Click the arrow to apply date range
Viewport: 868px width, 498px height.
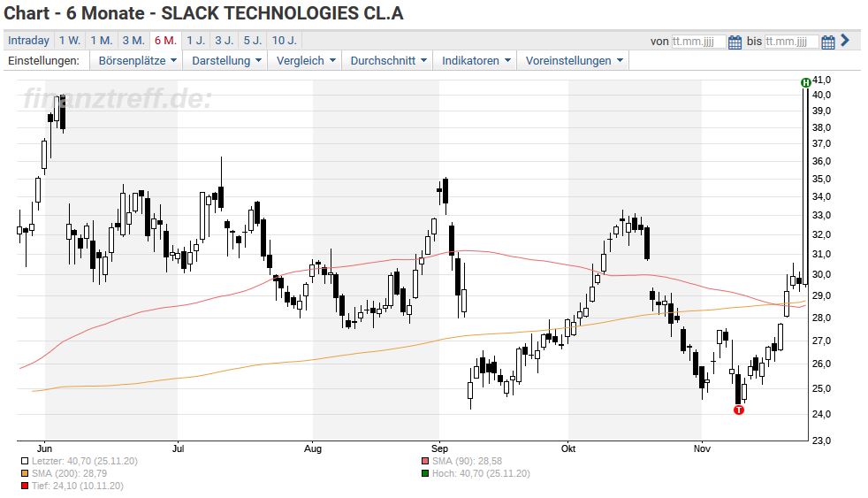[845, 41]
